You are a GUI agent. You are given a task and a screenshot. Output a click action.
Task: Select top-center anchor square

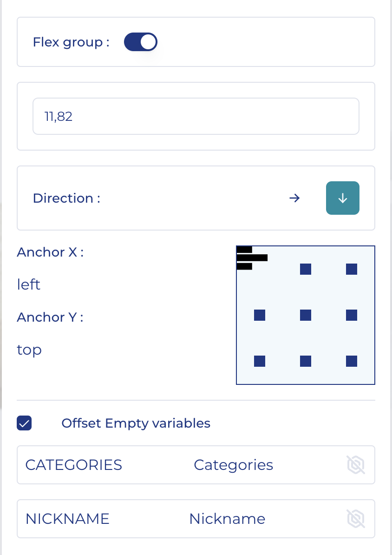[x=306, y=269]
